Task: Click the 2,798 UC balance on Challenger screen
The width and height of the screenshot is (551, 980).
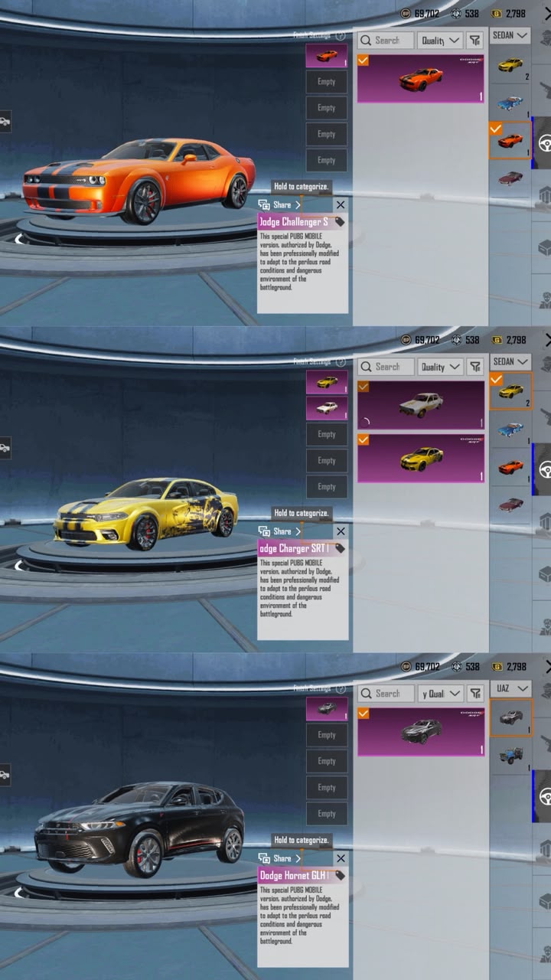Action: click(516, 14)
